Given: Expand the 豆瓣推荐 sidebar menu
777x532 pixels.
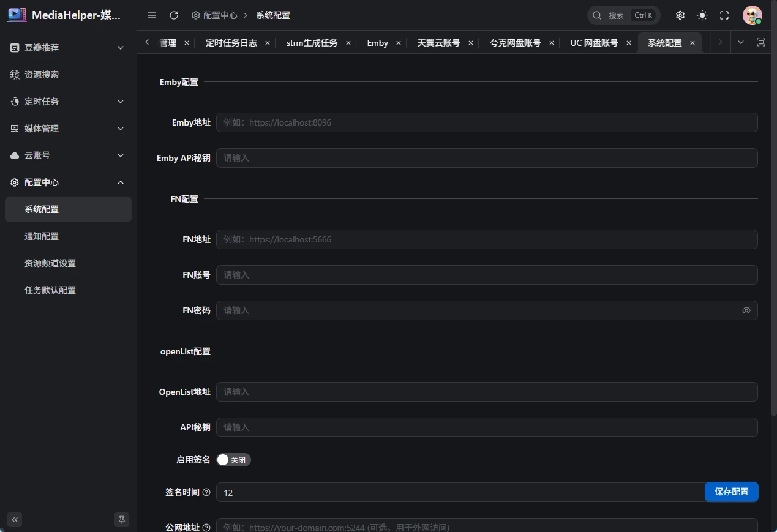Looking at the screenshot, I should [67, 48].
